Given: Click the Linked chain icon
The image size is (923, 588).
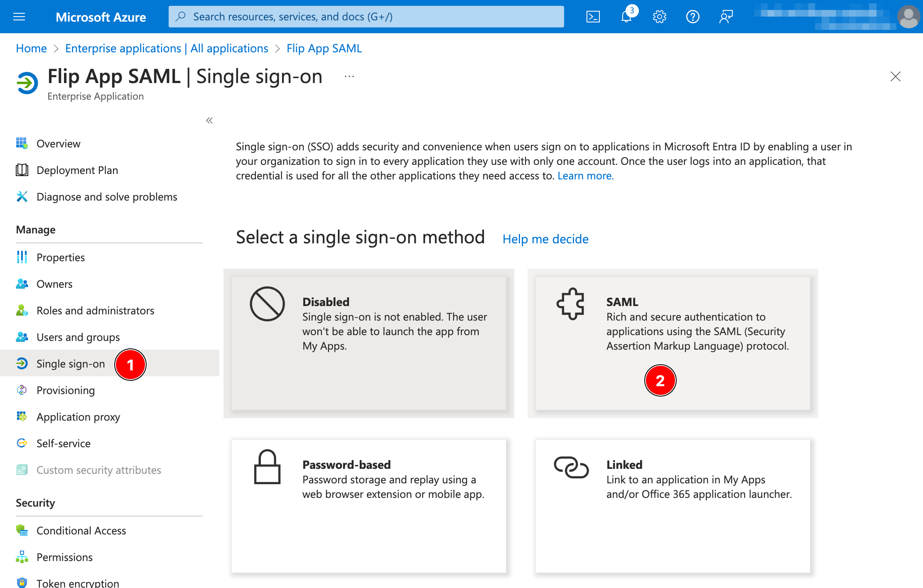Looking at the screenshot, I should (x=571, y=467).
